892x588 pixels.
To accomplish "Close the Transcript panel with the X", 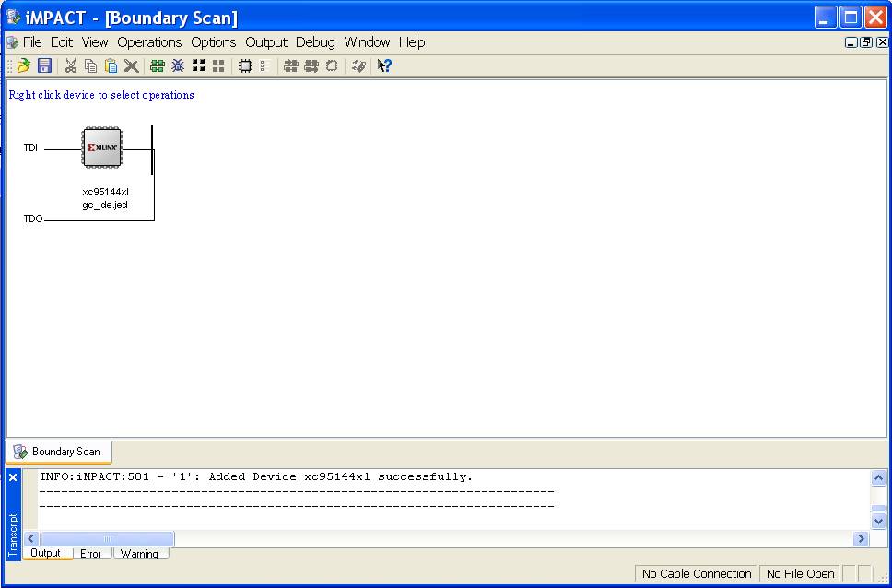I will pyautogui.click(x=13, y=477).
